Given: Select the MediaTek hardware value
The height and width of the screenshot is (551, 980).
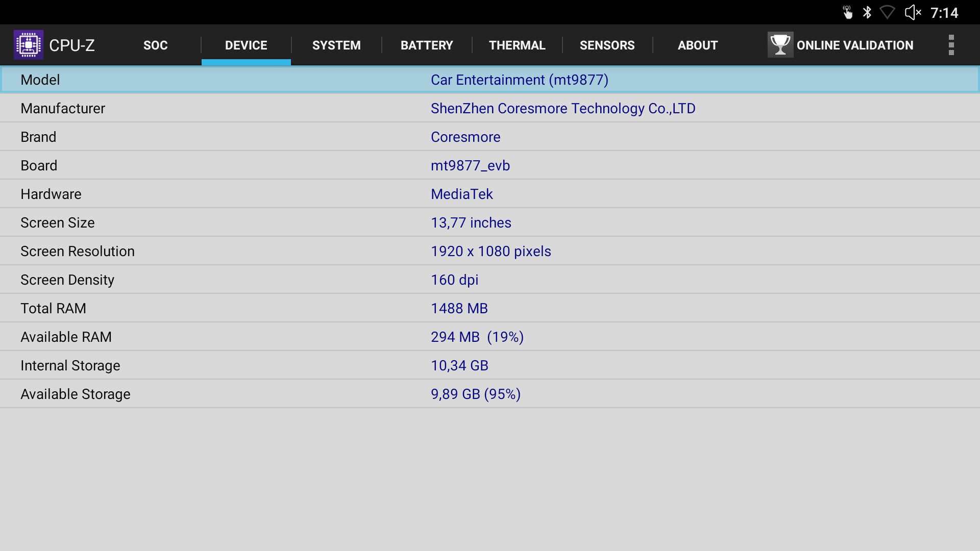Looking at the screenshot, I should pyautogui.click(x=462, y=194).
